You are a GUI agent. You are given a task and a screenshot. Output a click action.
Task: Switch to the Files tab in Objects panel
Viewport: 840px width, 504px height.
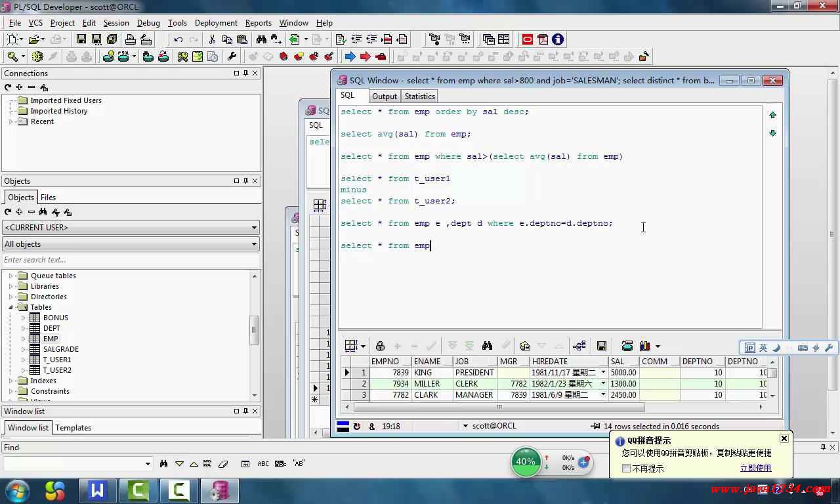(x=49, y=198)
